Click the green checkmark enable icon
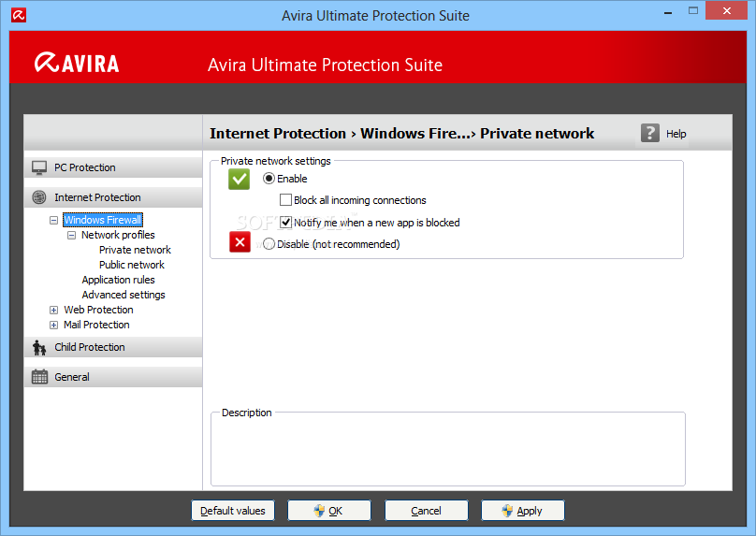The height and width of the screenshot is (536, 756). (x=240, y=180)
